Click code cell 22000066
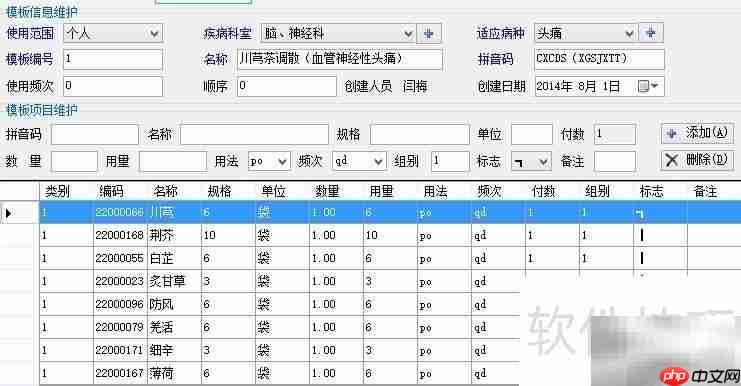The width and height of the screenshot is (741, 386). [120, 212]
